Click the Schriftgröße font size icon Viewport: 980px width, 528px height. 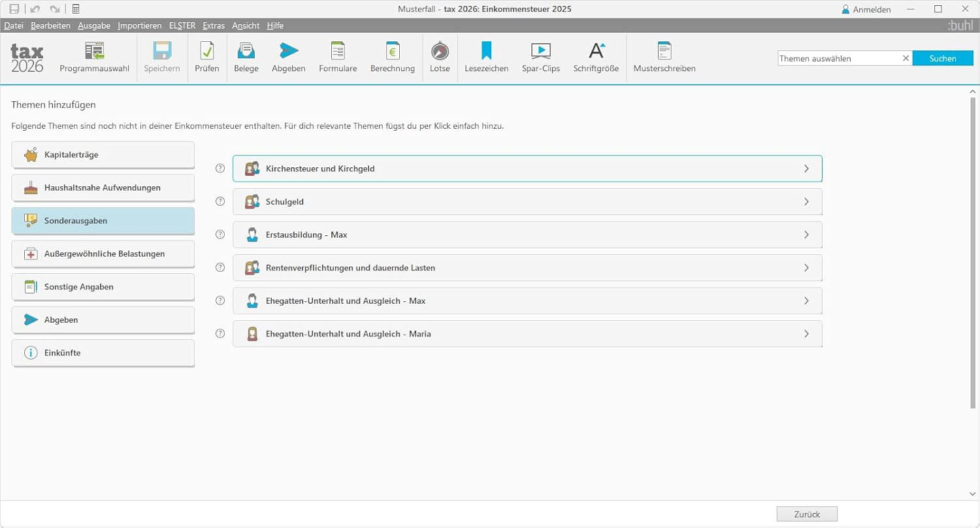(596, 52)
